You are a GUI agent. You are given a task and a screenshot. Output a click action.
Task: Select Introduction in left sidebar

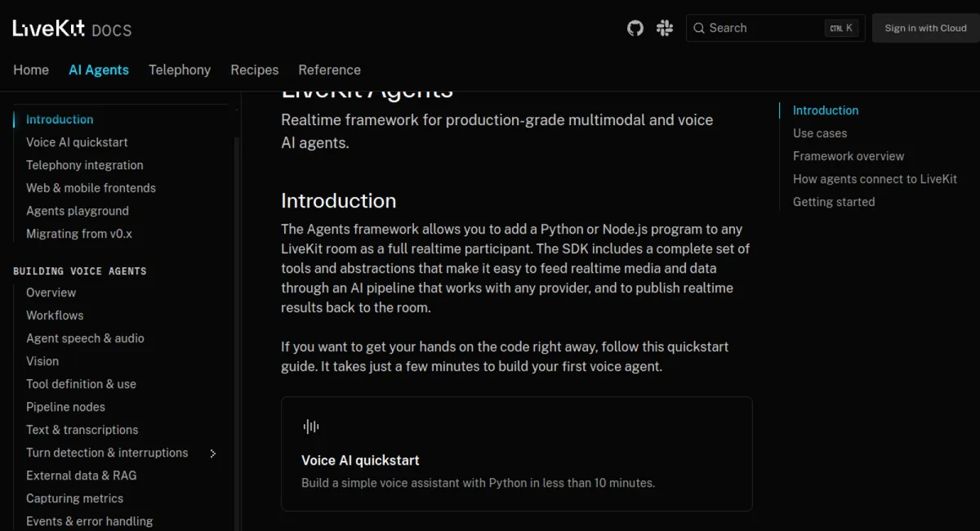[x=60, y=119]
